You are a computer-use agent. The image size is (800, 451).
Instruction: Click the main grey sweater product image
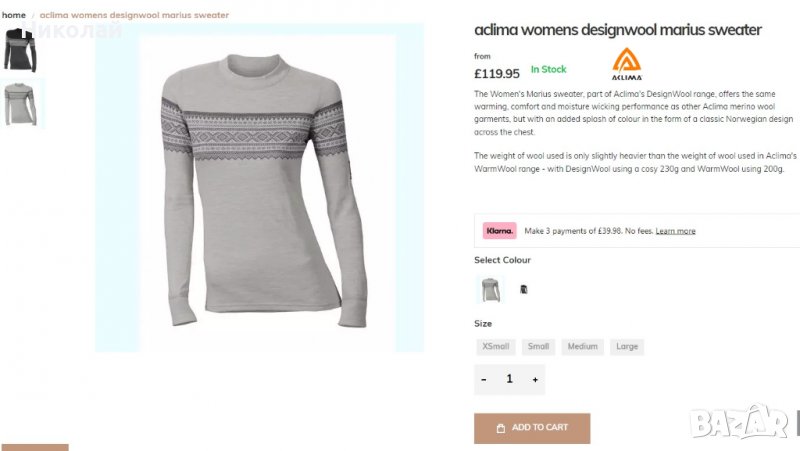tap(259, 190)
